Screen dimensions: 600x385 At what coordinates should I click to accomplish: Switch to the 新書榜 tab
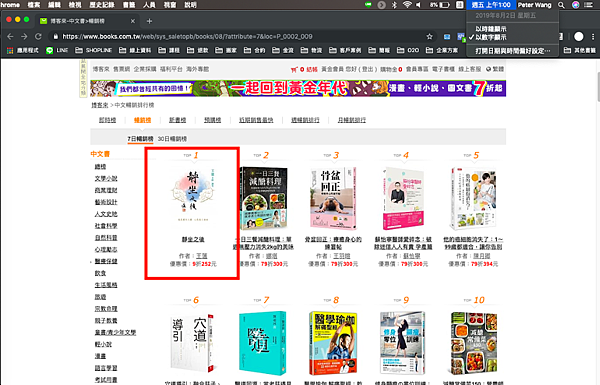tap(178, 120)
